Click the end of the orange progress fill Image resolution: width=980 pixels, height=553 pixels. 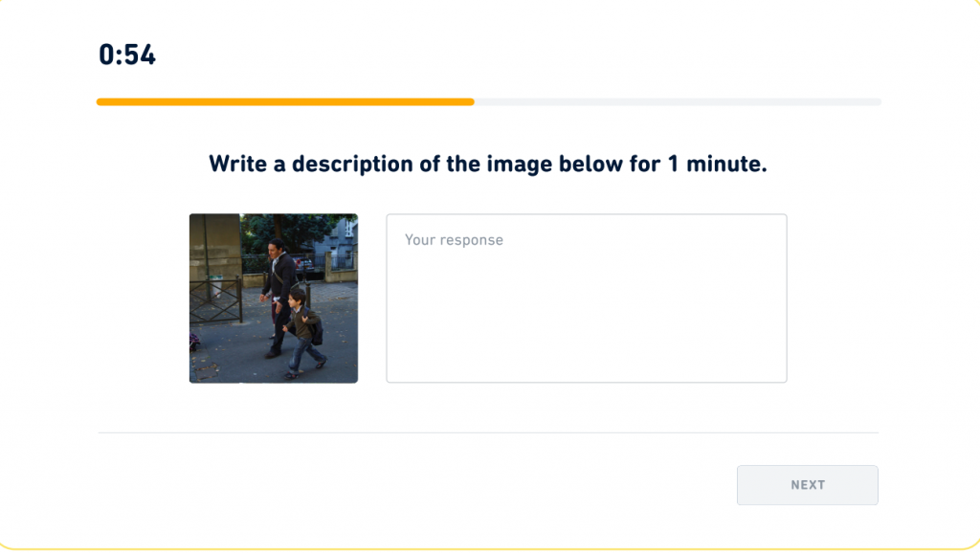click(x=472, y=101)
